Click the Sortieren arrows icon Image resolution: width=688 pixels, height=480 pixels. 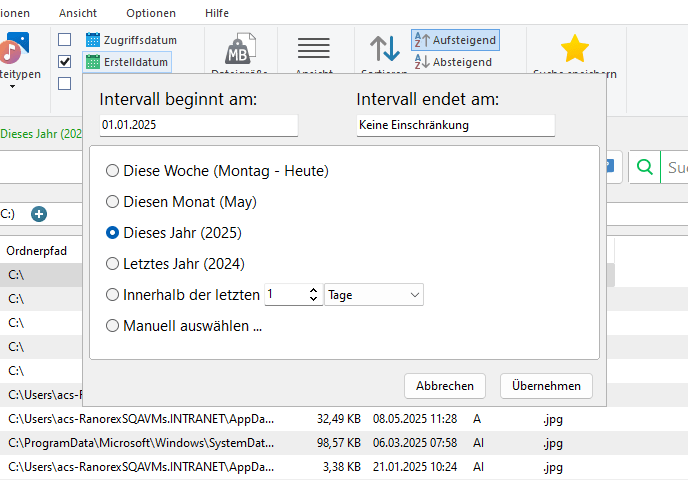point(385,48)
